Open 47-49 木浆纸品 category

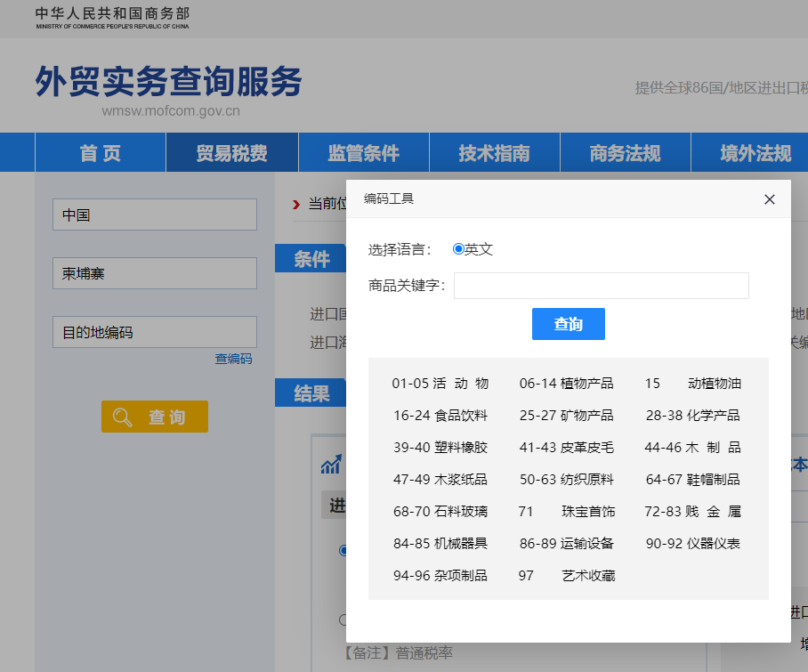tap(440, 479)
